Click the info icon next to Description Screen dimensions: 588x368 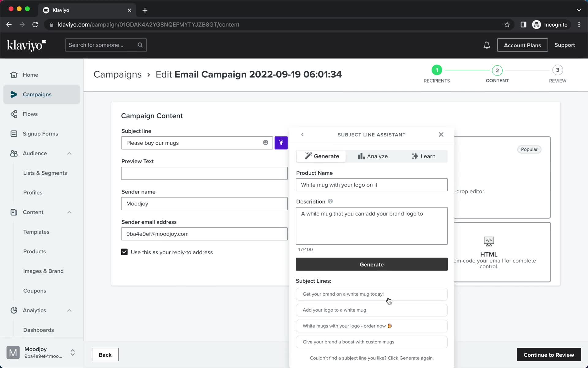point(330,201)
